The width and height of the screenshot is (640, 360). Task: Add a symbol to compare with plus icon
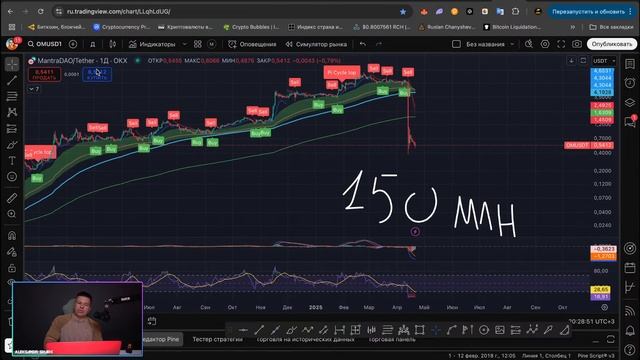[x=73, y=44]
